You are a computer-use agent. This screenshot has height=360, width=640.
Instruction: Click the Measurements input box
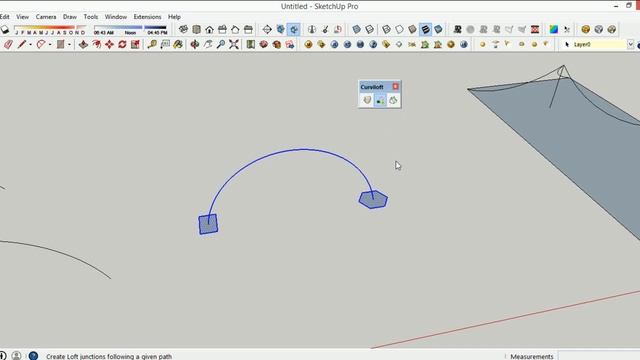pos(598,356)
